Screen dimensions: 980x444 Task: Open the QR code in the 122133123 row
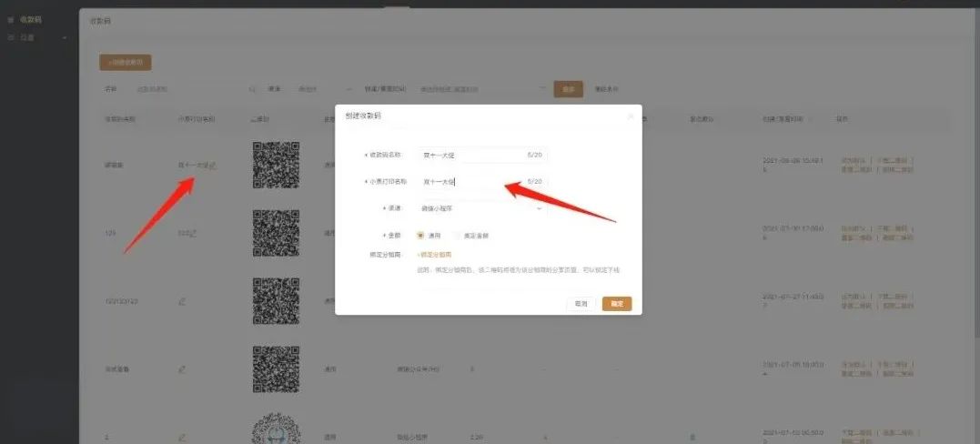(277, 301)
